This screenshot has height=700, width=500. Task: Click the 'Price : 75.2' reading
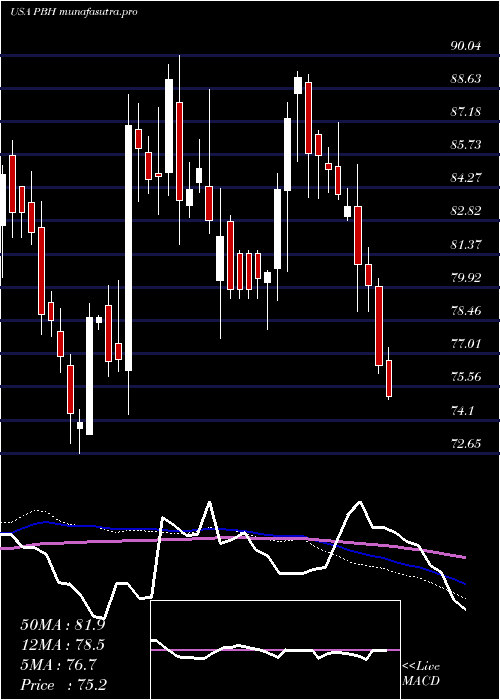pos(63,685)
